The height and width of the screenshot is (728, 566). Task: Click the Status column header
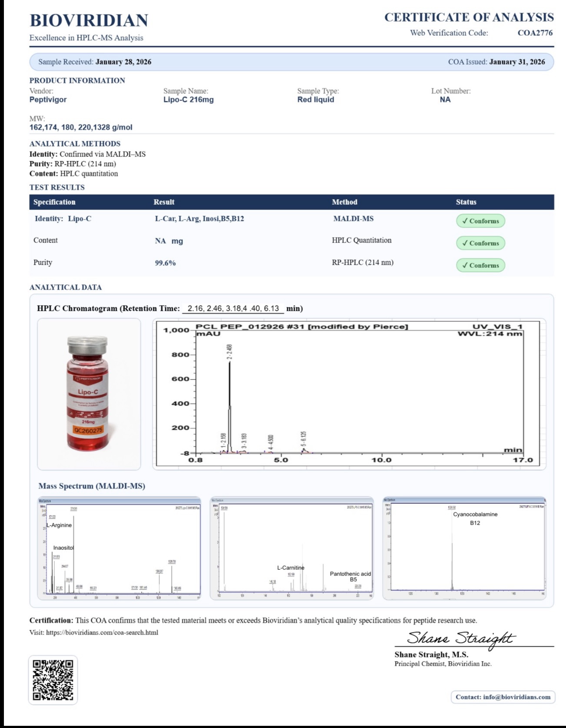point(466,202)
